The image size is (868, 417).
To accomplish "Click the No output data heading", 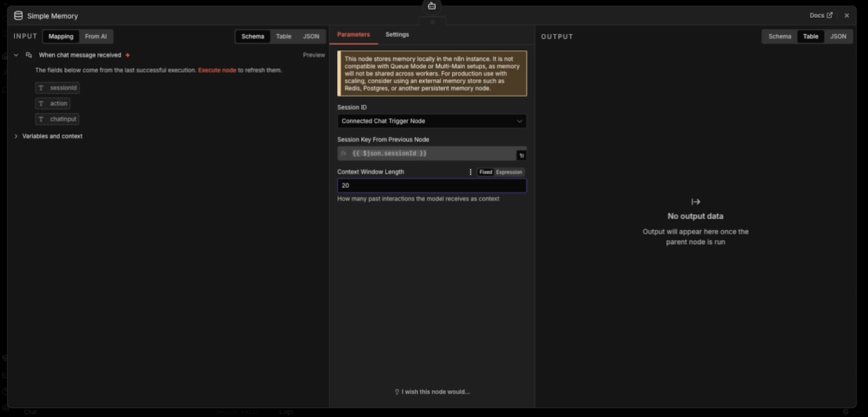I will tap(696, 216).
